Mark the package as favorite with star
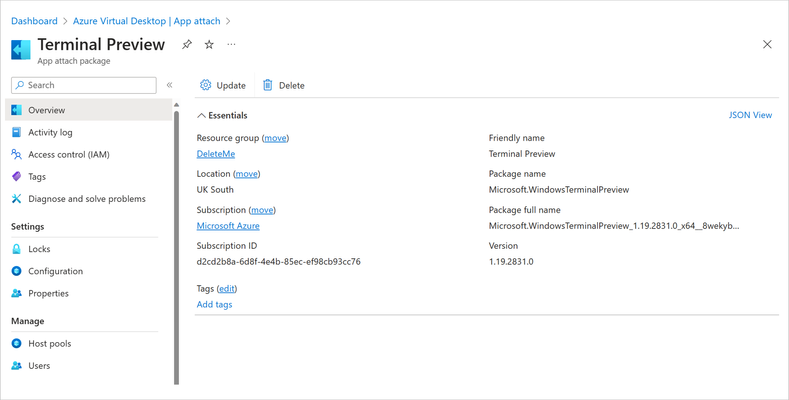Screen dimensions: 789x400 209,44
